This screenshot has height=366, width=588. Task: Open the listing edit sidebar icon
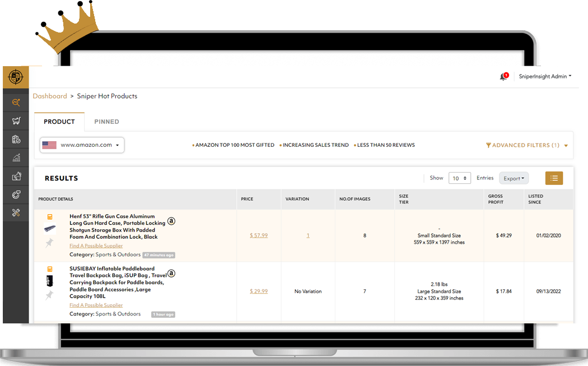16,176
